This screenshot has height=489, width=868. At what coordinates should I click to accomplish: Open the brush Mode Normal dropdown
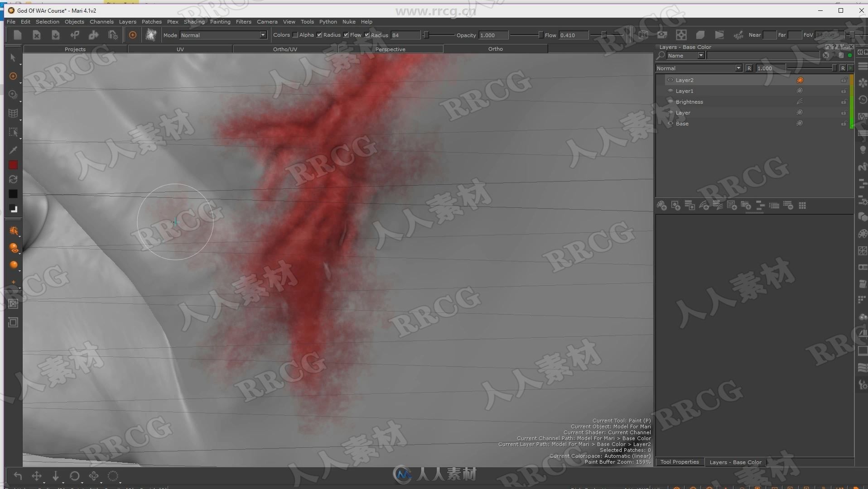click(223, 35)
